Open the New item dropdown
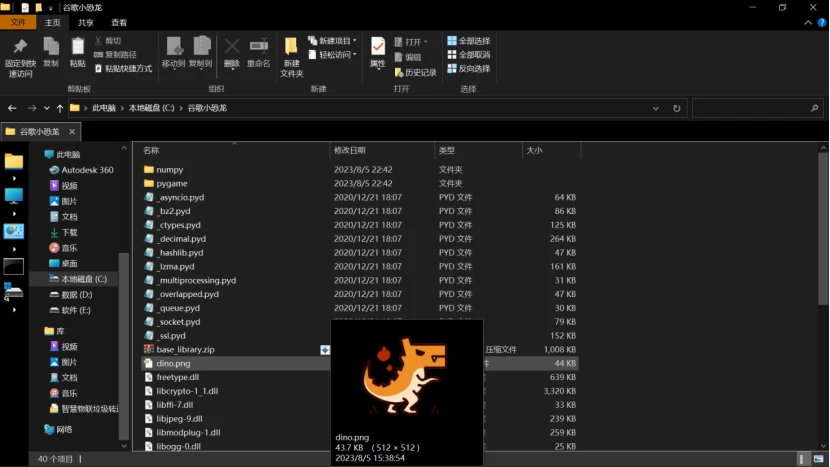The height and width of the screenshot is (467, 830). 332,41
